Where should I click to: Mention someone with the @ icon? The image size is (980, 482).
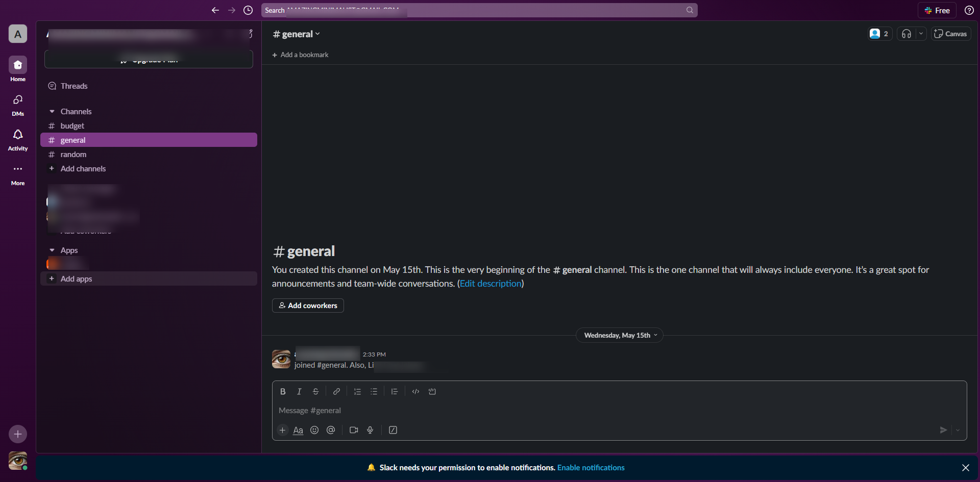(x=331, y=430)
